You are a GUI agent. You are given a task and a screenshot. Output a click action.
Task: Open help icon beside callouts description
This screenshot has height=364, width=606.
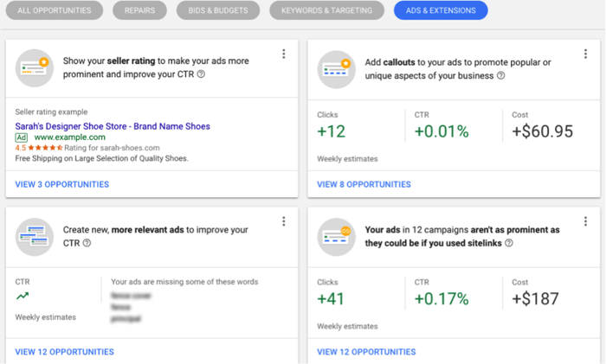pyautogui.click(x=501, y=76)
